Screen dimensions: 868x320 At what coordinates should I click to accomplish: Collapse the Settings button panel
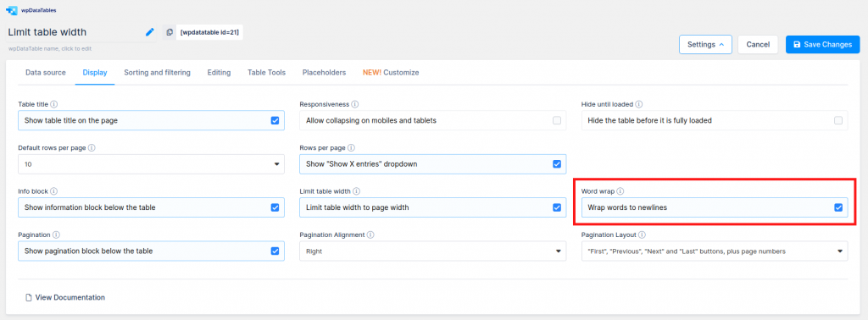[x=705, y=44]
